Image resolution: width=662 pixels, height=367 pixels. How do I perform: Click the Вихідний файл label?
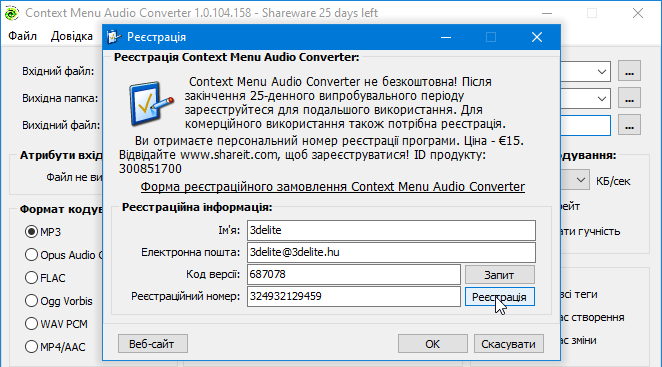[61, 125]
